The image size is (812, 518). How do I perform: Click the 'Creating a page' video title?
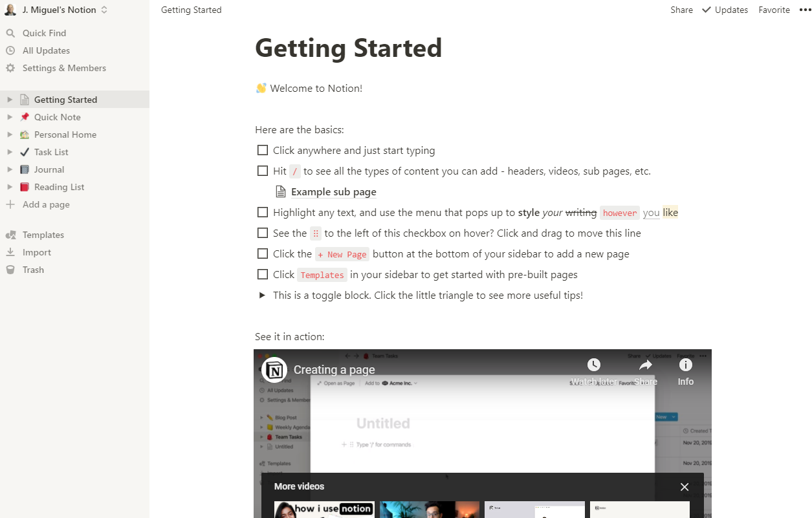click(x=334, y=370)
